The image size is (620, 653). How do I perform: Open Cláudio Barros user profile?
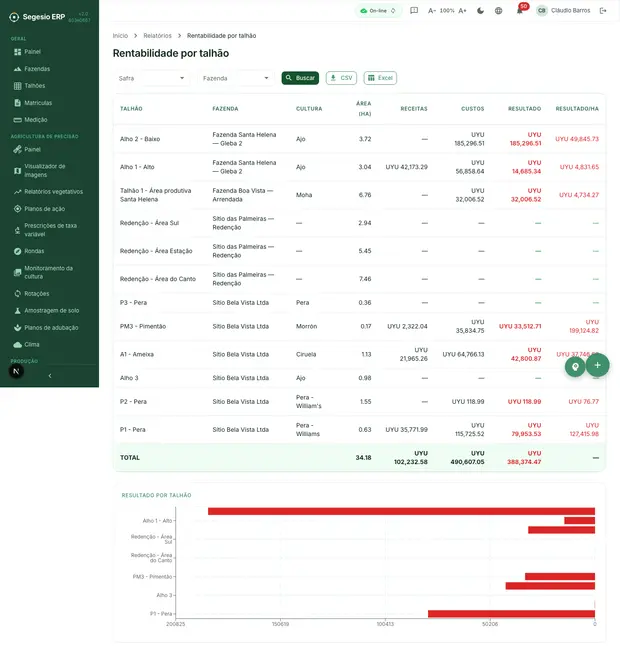point(563,11)
